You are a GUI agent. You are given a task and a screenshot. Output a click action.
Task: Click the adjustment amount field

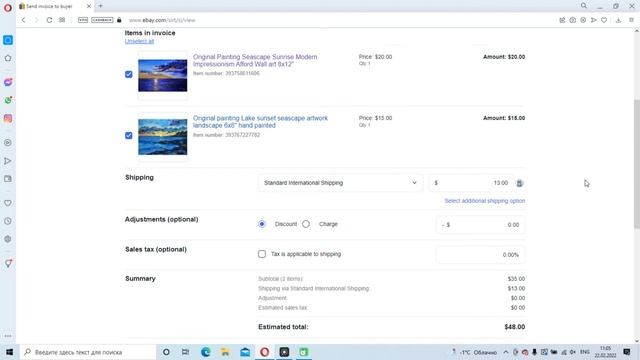click(480, 224)
